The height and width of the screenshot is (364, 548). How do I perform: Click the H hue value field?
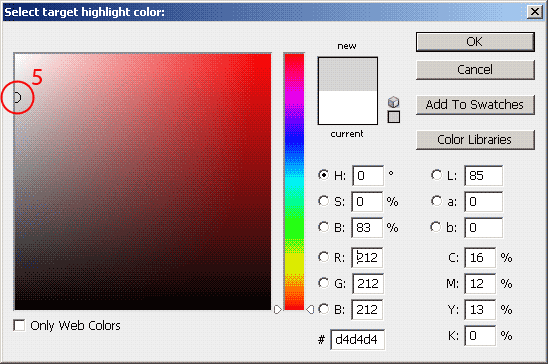pyautogui.click(x=368, y=175)
